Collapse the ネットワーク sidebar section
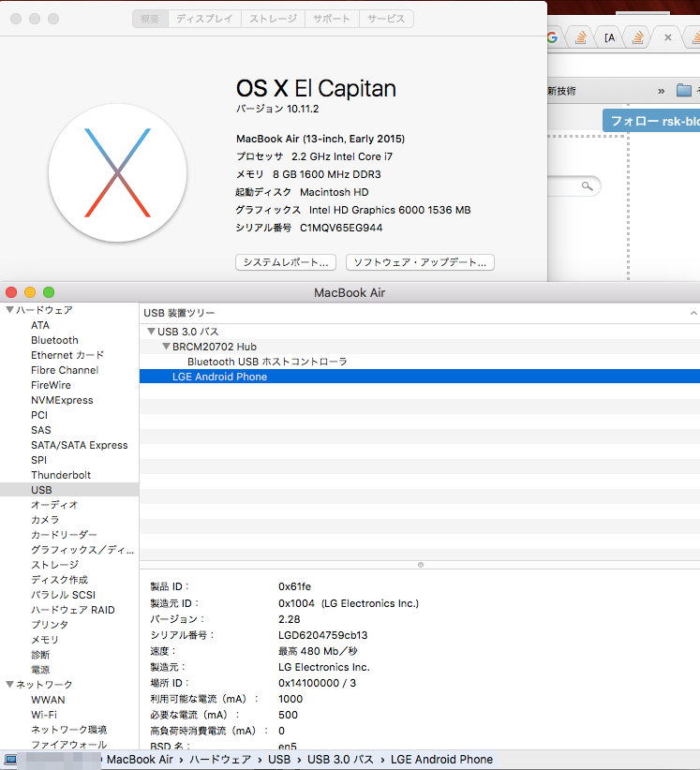Screen dimensions: 700x770 pyautogui.click(x=9, y=684)
